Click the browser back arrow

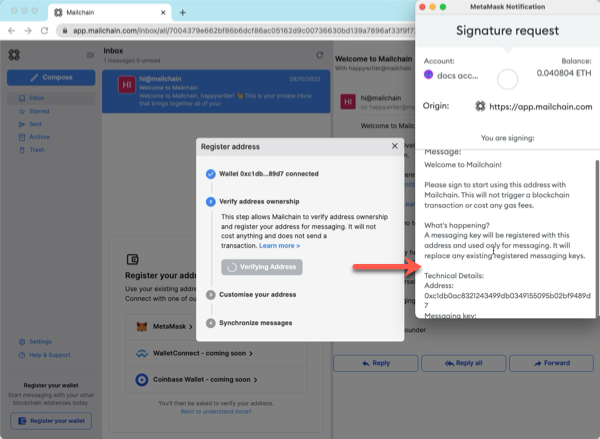point(11,31)
